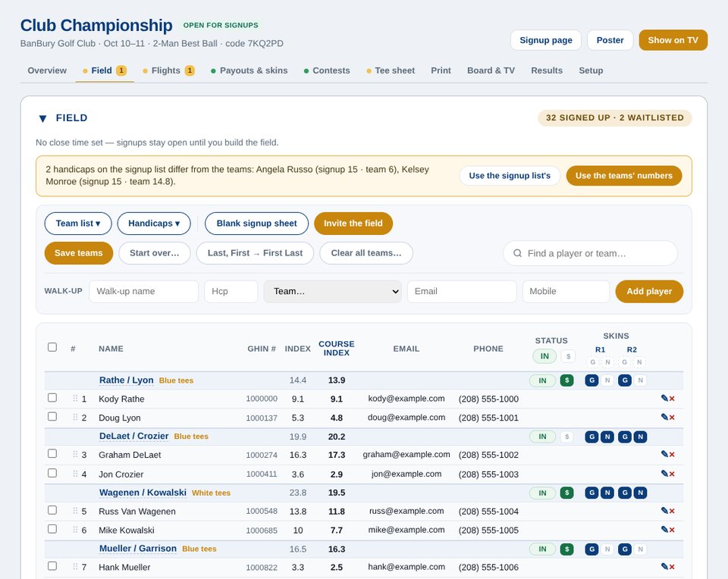Click the drag handle for Mike Kowalski
Screen dimensions: 728x579
point(75,529)
